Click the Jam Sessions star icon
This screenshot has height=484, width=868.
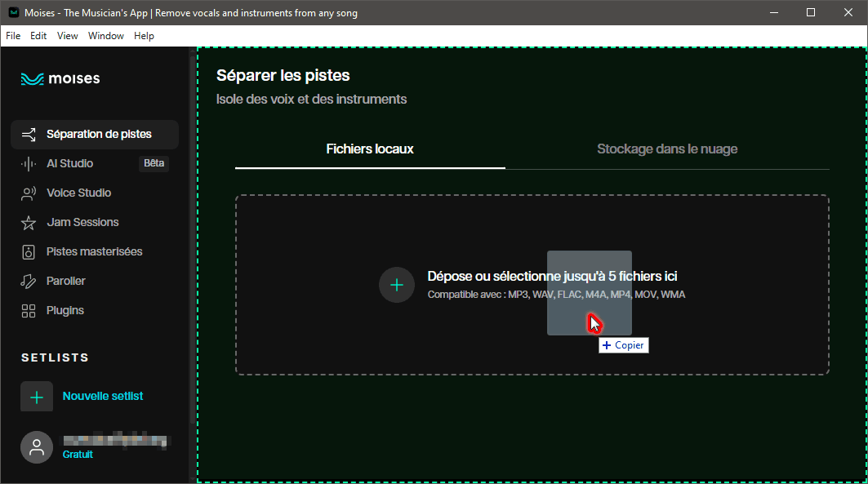(x=29, y=222)
